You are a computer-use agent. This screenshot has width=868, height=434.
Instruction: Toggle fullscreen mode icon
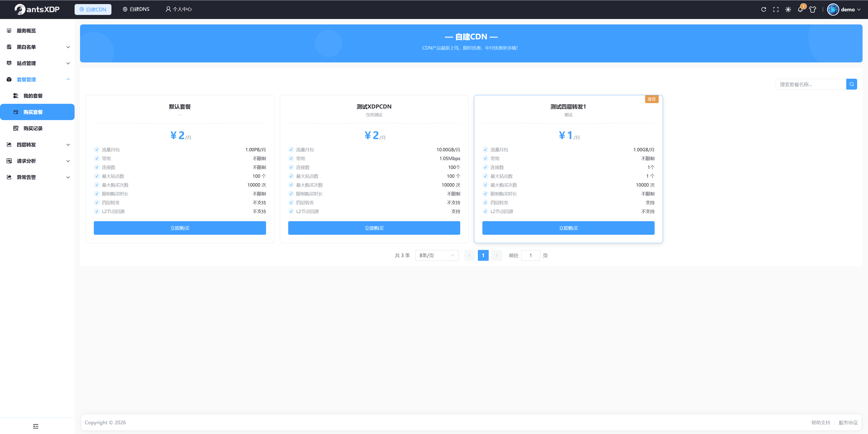pos(776,9)
